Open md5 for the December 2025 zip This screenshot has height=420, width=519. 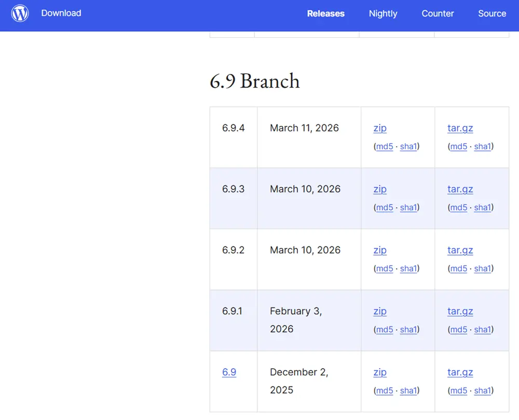coord(385,391)
